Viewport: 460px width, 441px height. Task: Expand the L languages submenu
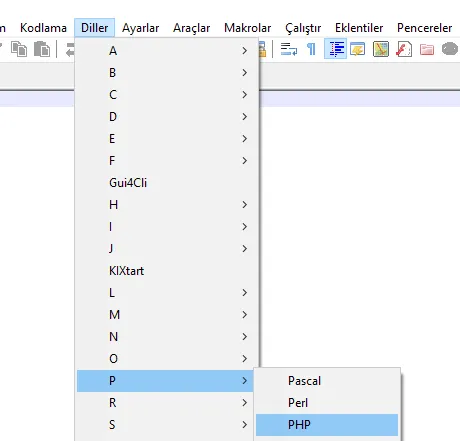[x=167, y=293]
